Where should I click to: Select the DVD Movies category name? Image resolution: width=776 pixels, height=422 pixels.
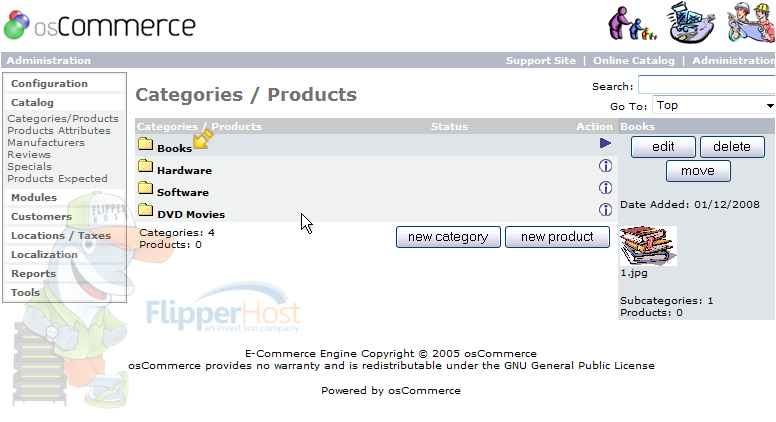pos(191,215)
